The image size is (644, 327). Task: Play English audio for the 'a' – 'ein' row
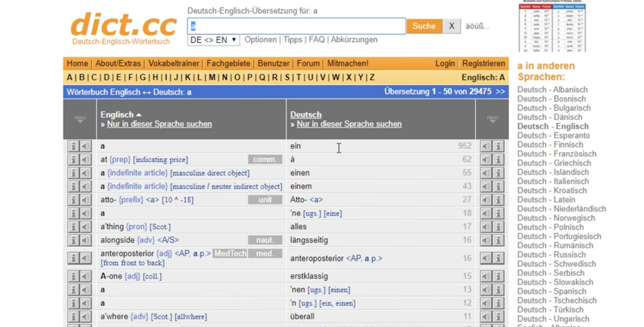pyautogui.click(x=85, y=146)
